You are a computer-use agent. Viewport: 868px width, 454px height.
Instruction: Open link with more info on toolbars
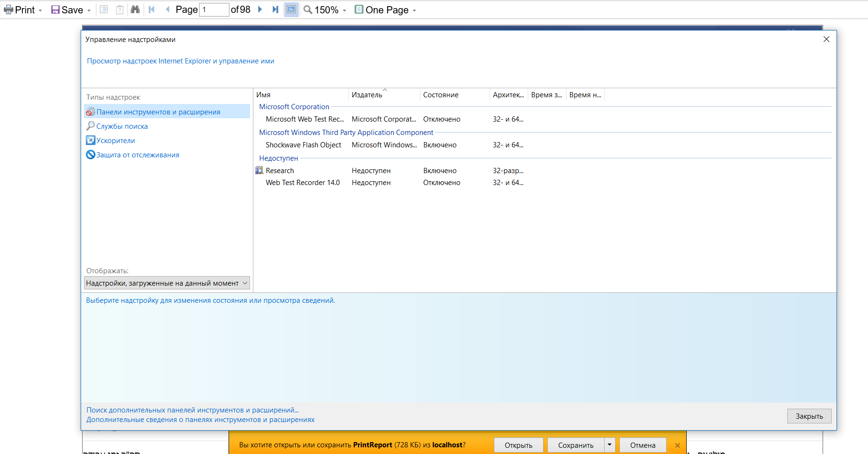pyautogui.click(x=200, y=420)
